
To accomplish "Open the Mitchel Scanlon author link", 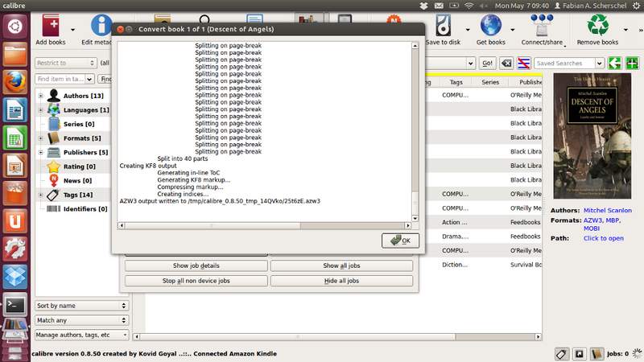I will (x=608, y=210).
